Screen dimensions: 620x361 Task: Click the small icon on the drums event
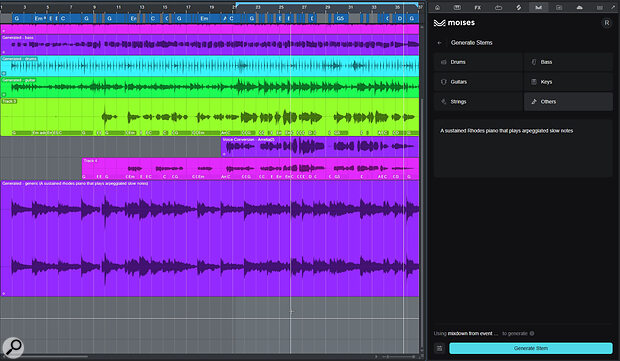click(x=4, y=73)
